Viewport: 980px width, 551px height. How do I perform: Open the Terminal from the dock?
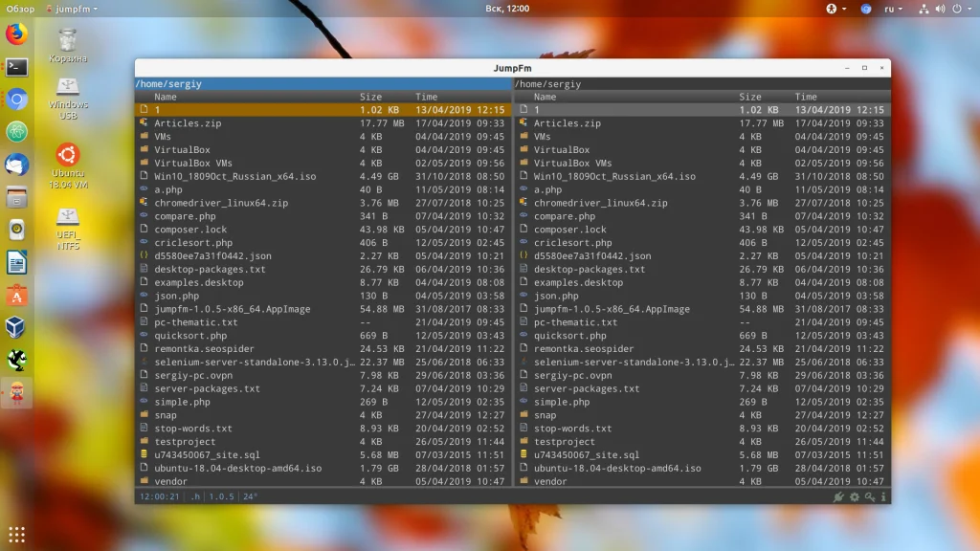pos(16,67)
